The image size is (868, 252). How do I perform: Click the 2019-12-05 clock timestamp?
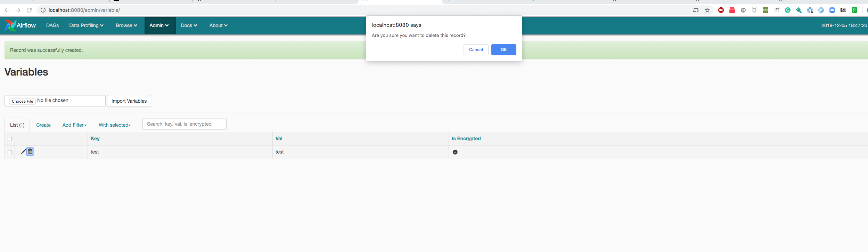pyautogui.click(x=844, y=25)
